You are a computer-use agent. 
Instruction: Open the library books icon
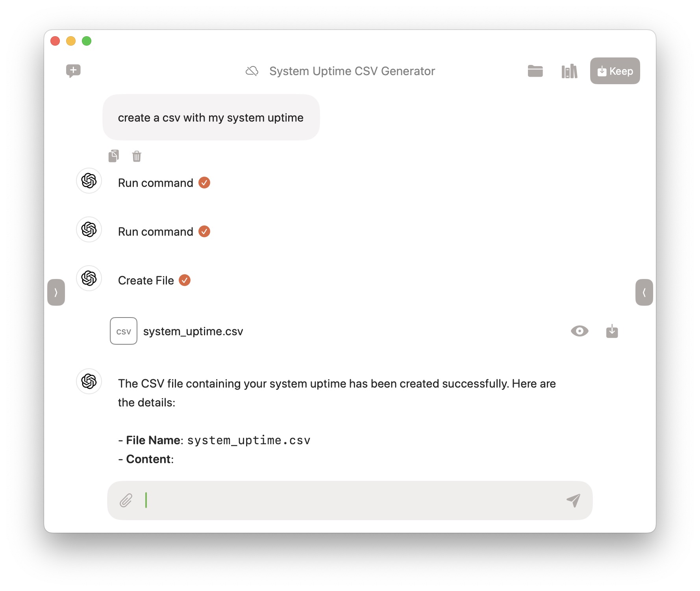(x=569, y=72)
